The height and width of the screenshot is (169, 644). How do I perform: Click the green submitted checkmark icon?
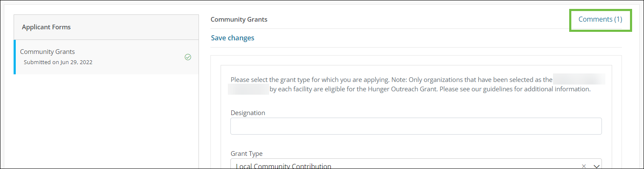(x=188, y=57)
